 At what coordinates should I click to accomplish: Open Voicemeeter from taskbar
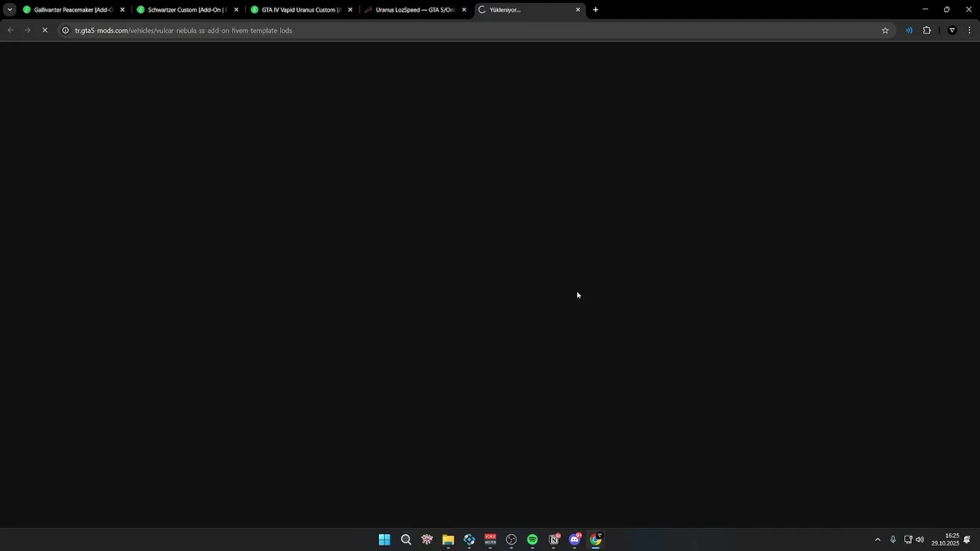[490, 540]
